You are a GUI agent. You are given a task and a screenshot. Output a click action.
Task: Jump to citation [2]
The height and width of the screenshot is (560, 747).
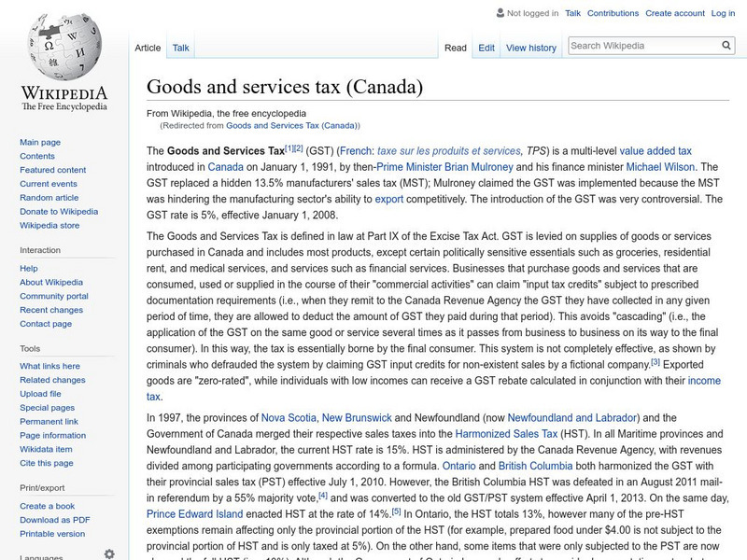point(298,148)
